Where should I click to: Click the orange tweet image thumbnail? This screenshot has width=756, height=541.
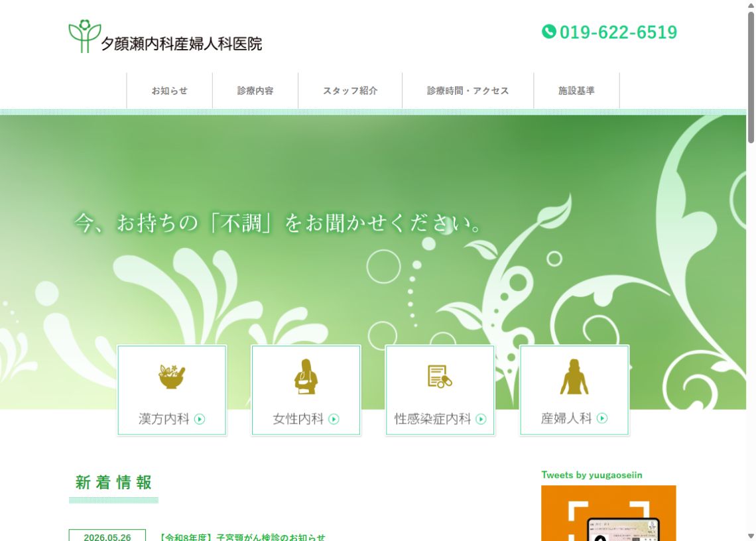tap(609, 513)
